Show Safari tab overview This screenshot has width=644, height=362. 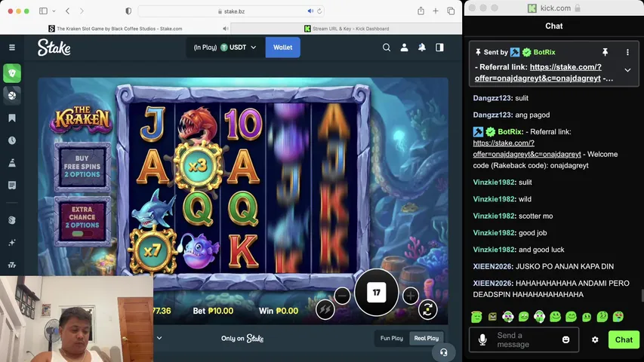451,11
